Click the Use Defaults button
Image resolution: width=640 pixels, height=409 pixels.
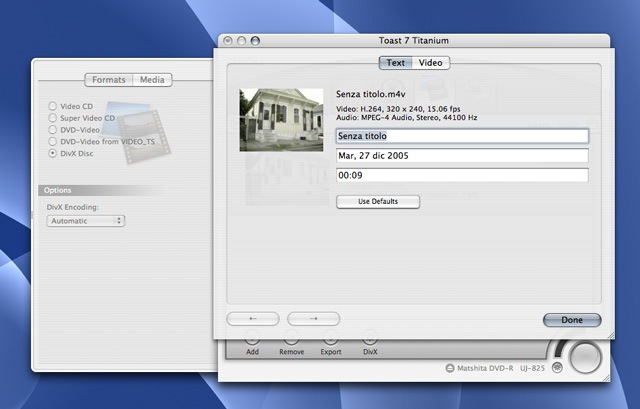pyautogui.click(x=378, y=202)
